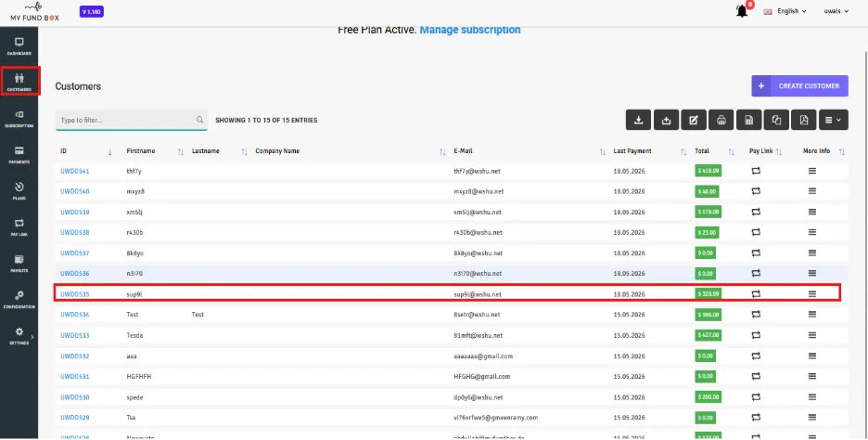This screenshot has width=868, height=440.
Task: Focus the Type to filter search field
Action: coord(131,120)
